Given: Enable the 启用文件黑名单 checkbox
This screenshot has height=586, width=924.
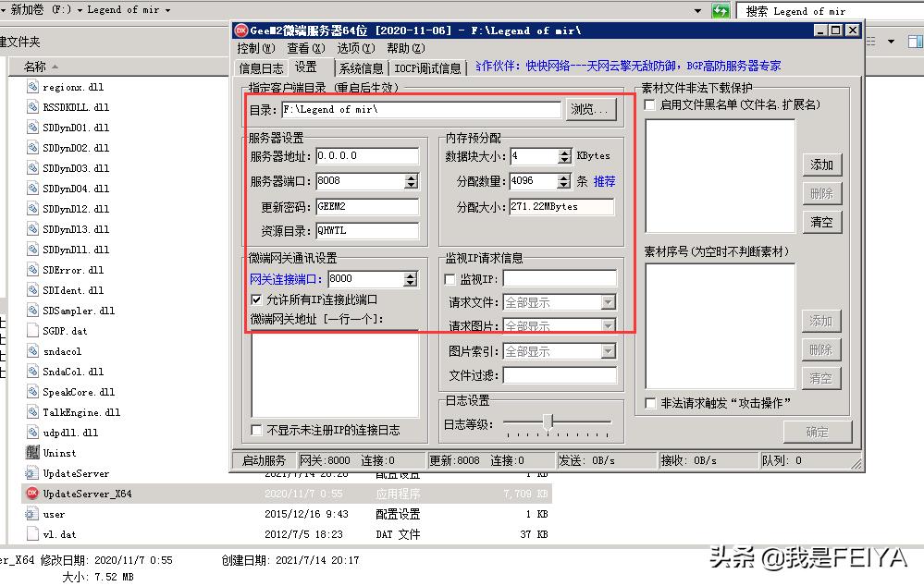Looking at the screenshot, I should [648, 104].
